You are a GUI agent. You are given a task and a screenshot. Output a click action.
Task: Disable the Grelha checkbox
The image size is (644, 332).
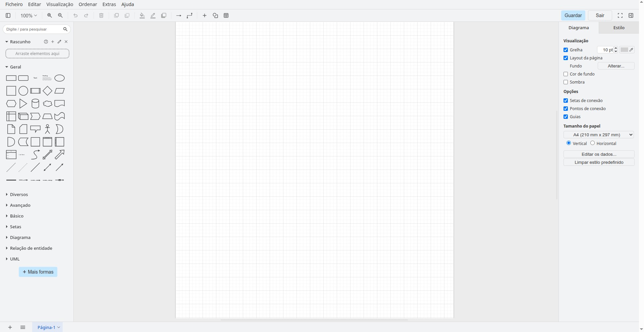pos(566,50)
